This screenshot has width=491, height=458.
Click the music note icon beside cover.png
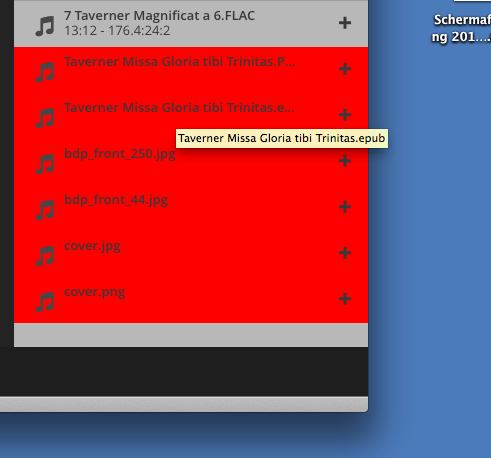45,302
